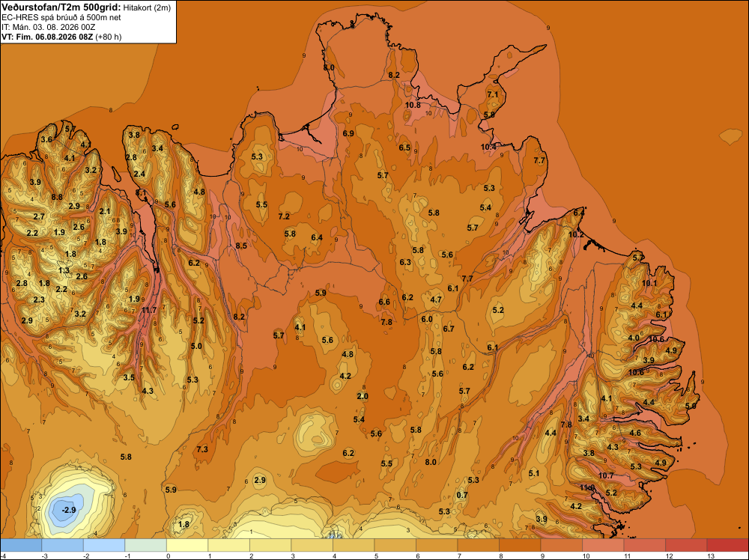Viewport: 749px width, 560px height.
Task: Click the legend swatch between 3 and 4
Action: [x=312, y=545]
